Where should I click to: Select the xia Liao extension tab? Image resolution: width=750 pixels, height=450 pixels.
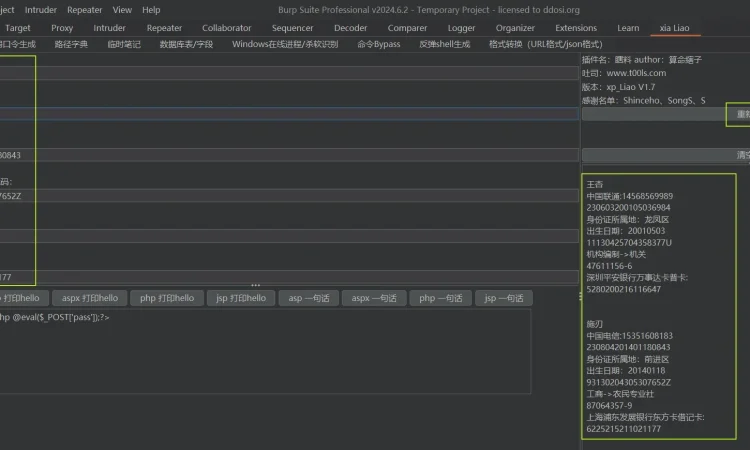point(674,28)
